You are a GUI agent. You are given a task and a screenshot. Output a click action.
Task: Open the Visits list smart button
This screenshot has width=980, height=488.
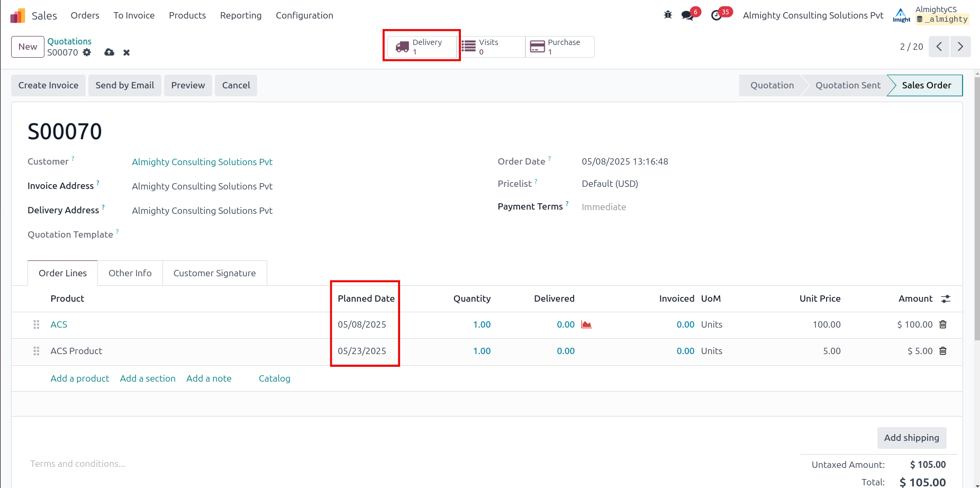coord(491,47)
